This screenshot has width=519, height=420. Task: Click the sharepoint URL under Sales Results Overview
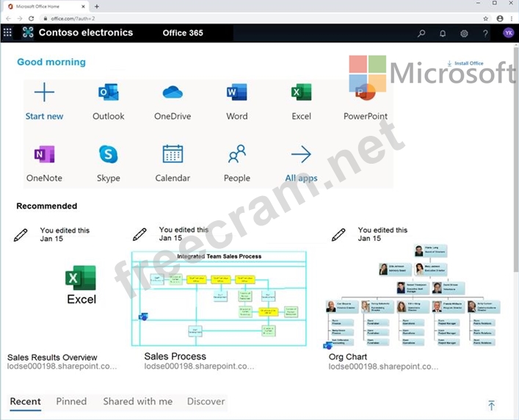(x=62, y=366)
